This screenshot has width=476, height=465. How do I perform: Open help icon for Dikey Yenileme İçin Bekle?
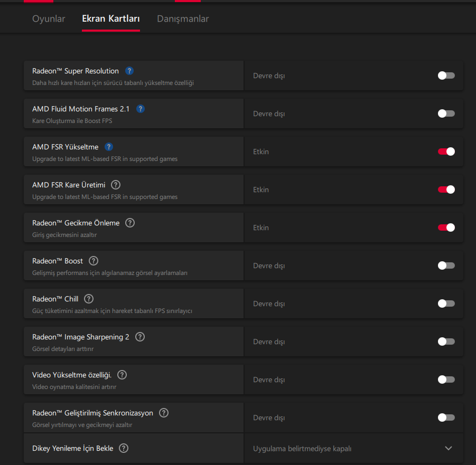124,448
